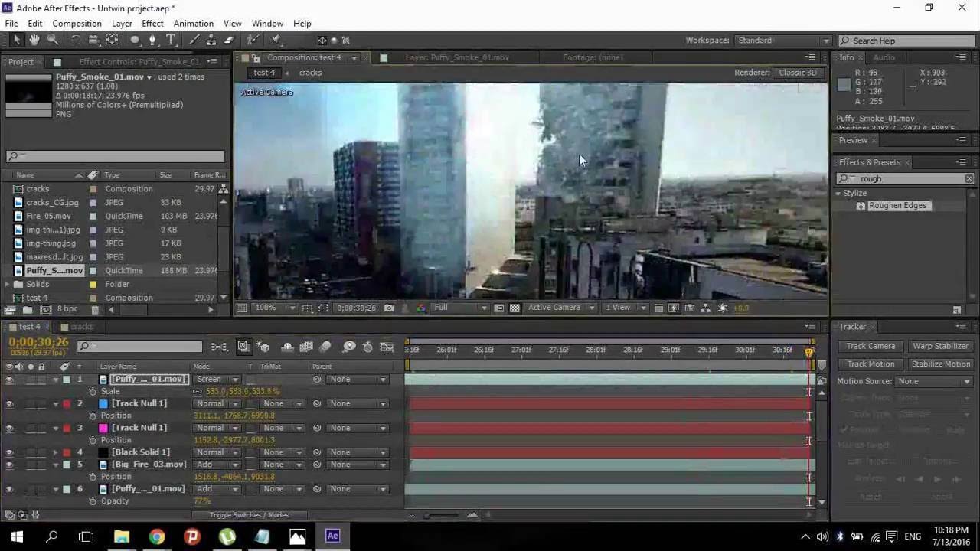Viewport: 980px width, 551px height.
Task: Toggle Scale stopwatch on layer 1
Action: tap(93, 392)
